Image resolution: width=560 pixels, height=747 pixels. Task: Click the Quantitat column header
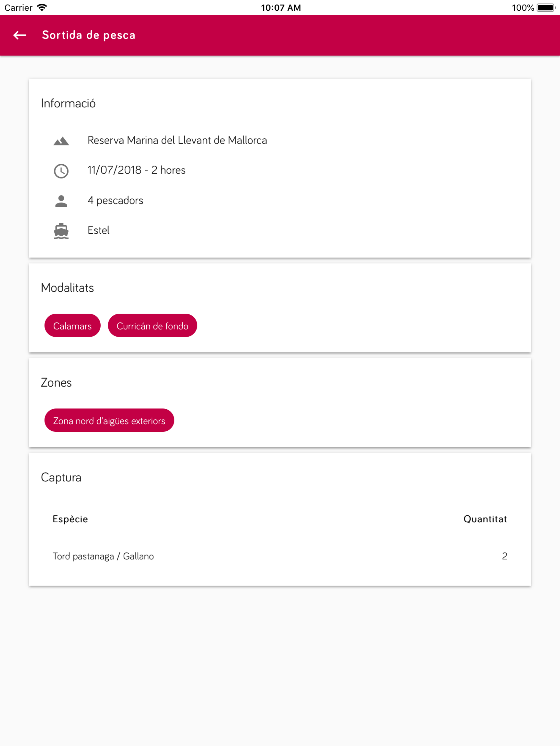(x=485, y=519)
